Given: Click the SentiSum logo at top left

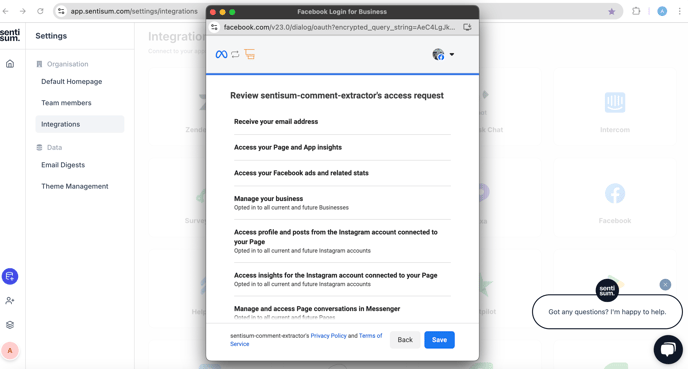Looking at the screenshot, I should [10, 35].
